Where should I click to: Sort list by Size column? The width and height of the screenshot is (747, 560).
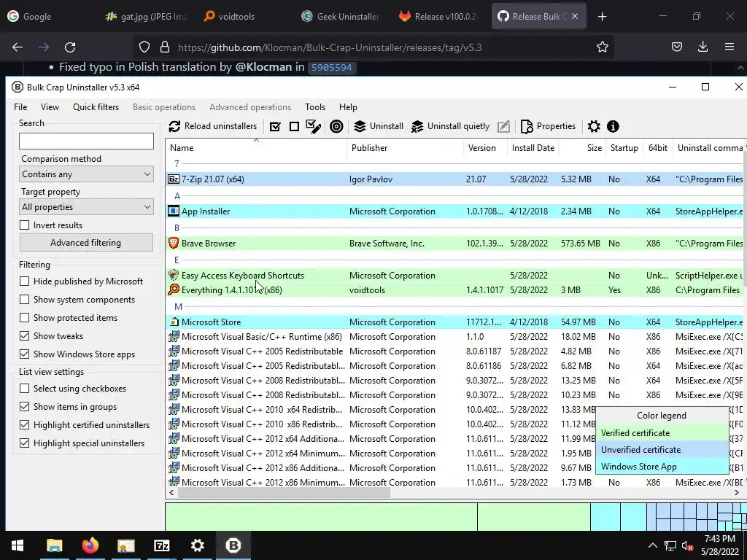point(582,148)
